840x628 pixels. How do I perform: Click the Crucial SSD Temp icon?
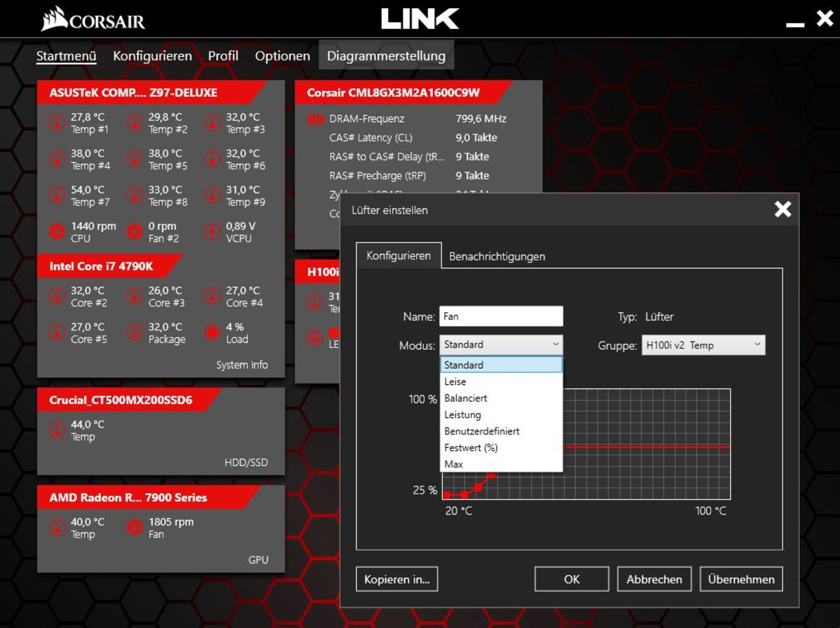tap(57, 430)
